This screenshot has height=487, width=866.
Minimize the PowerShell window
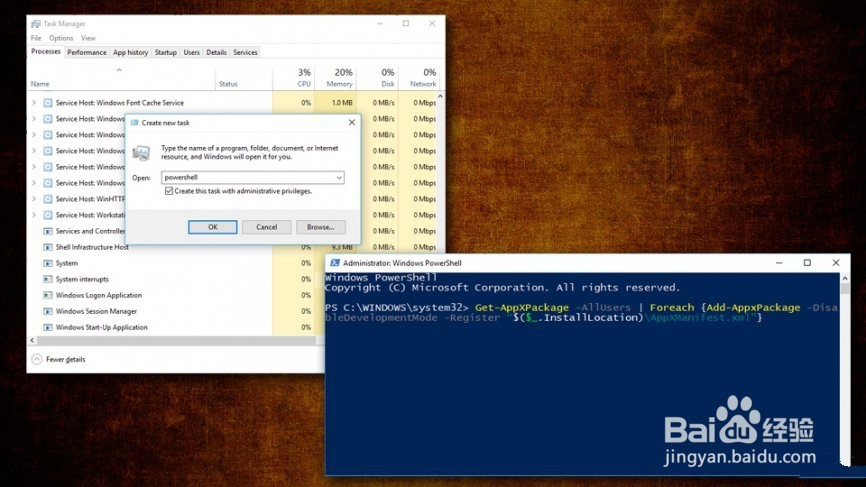point(779,263)
